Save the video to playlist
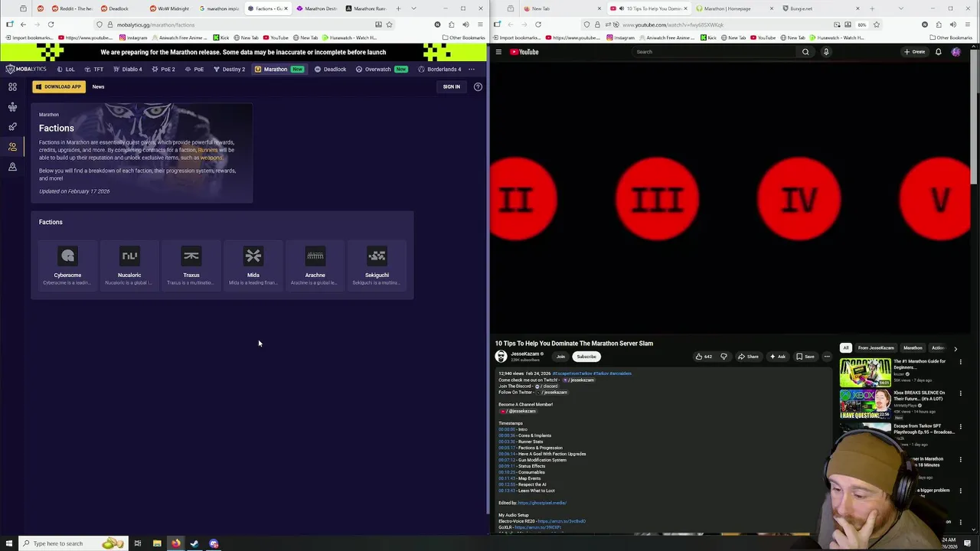Viewport: 980px width, 551px height. (x=805, y=357)
